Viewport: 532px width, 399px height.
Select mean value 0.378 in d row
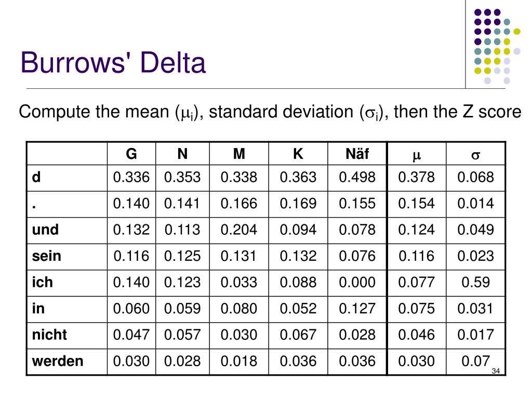pyautogui.click(x=416, y=177)
